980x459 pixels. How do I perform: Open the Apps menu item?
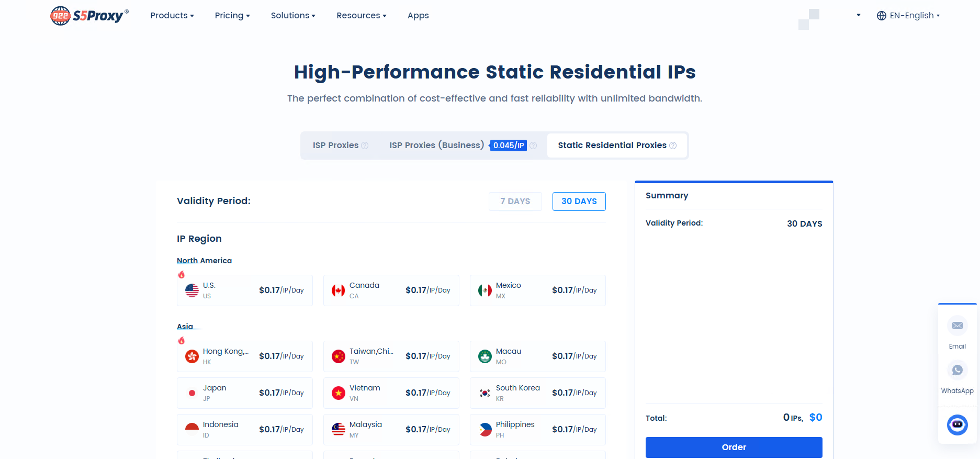click(418, 16)
